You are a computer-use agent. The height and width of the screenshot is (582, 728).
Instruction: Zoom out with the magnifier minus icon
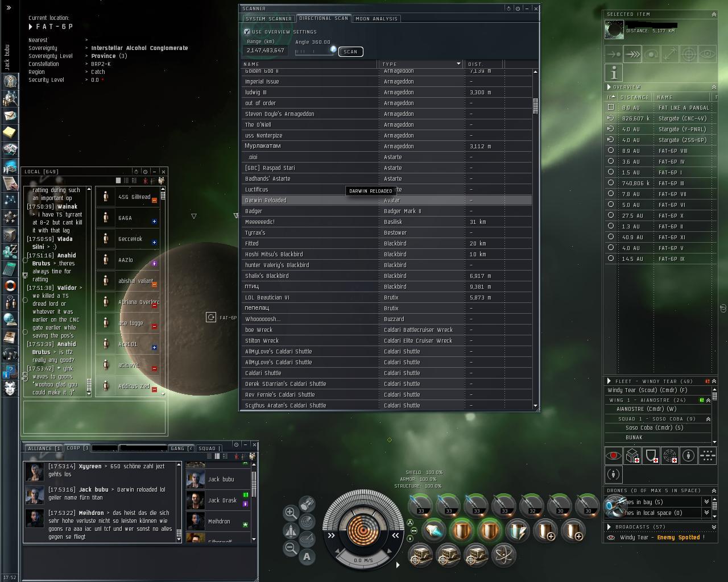[x=290, y=548]
